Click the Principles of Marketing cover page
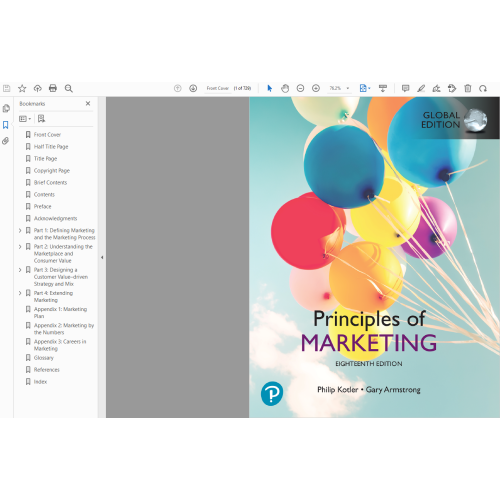 [x=374, y=257]
